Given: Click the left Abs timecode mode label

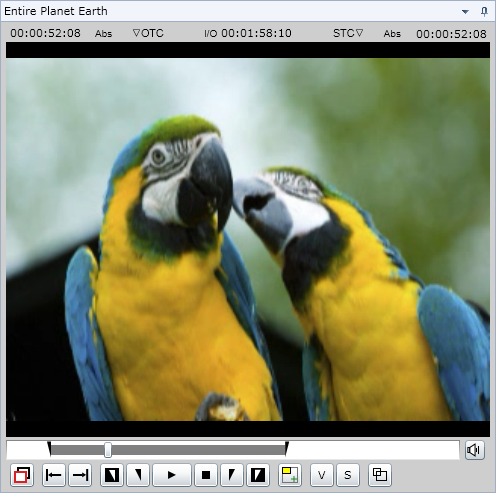Looking at the screenshot, I should click(103, 34).
